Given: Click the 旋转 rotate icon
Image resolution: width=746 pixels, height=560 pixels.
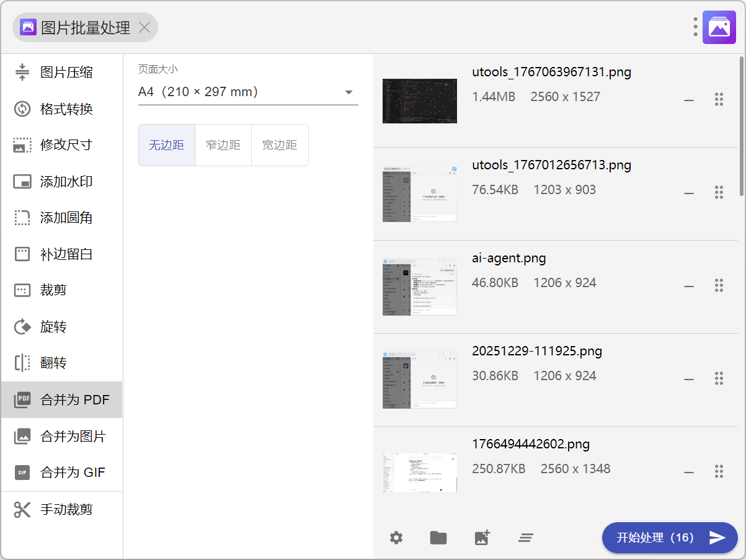Looking at the screenshot, I should (x=22, y=327).
